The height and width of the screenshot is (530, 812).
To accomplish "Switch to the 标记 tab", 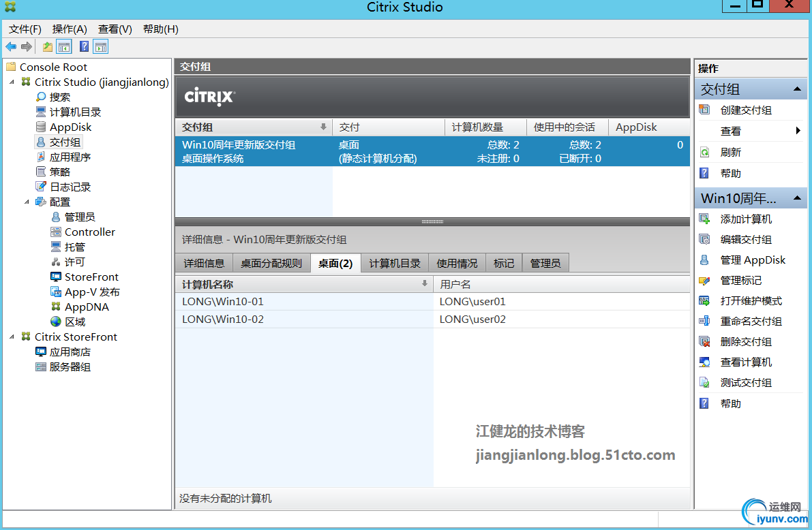I will pos(504,264).
